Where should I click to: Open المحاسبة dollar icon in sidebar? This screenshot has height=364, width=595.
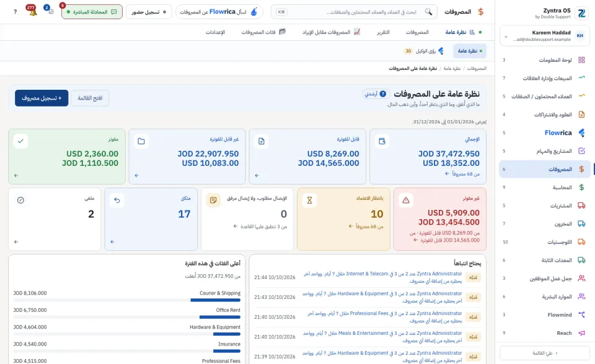581,188
